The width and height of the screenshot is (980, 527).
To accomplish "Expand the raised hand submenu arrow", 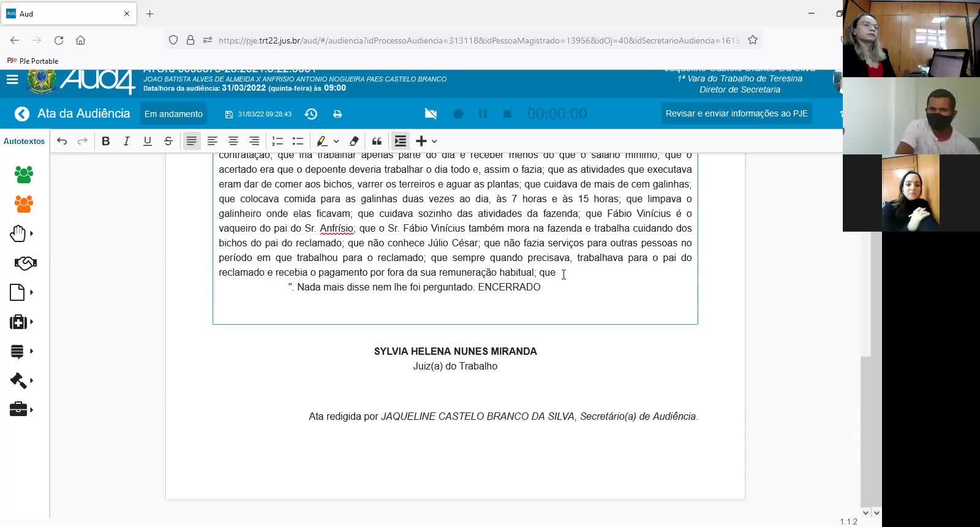I will tap(32, 233).
